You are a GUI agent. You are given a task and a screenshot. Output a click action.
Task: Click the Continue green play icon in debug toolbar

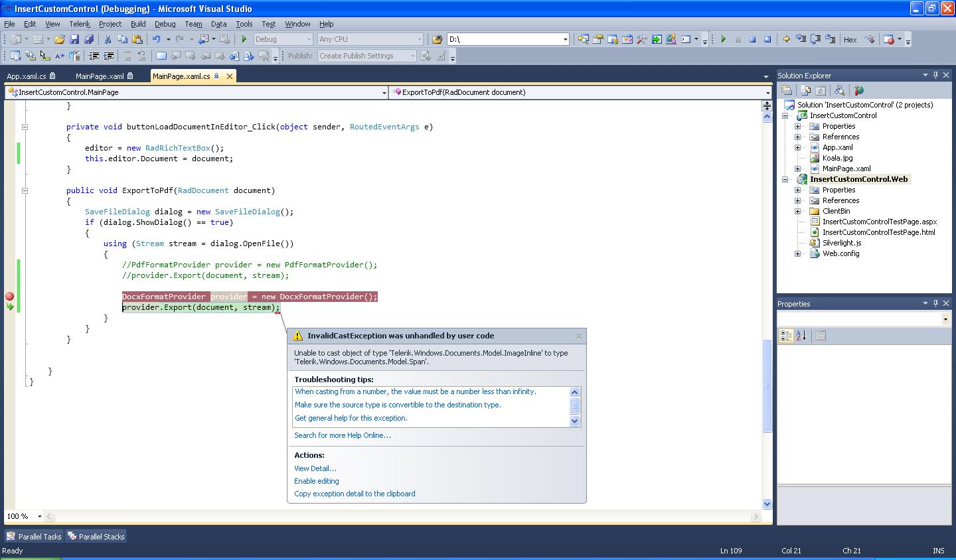tap(723, 40)
